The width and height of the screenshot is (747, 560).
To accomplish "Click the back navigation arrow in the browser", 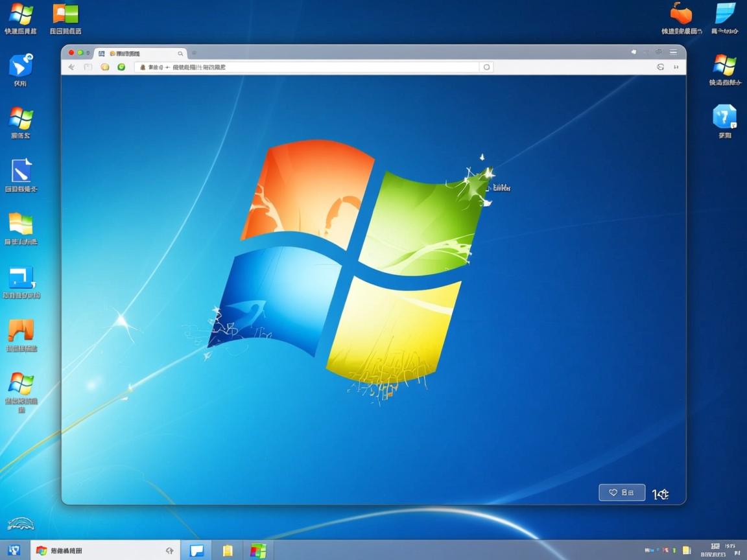I will point(71,67).
